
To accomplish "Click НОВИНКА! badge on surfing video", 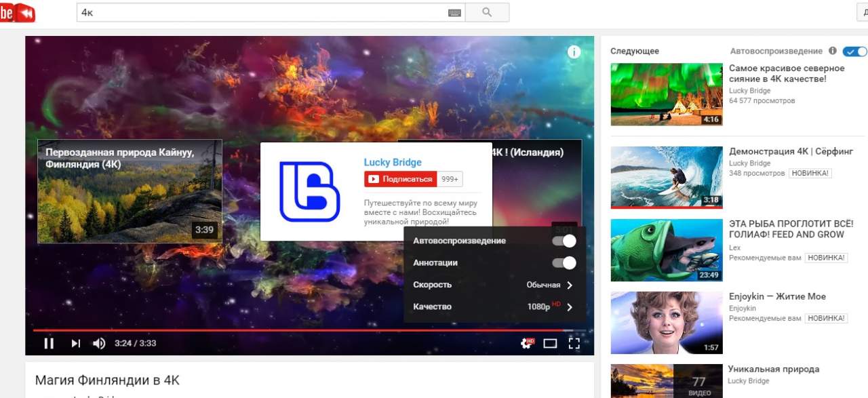I will pos(810,174).
